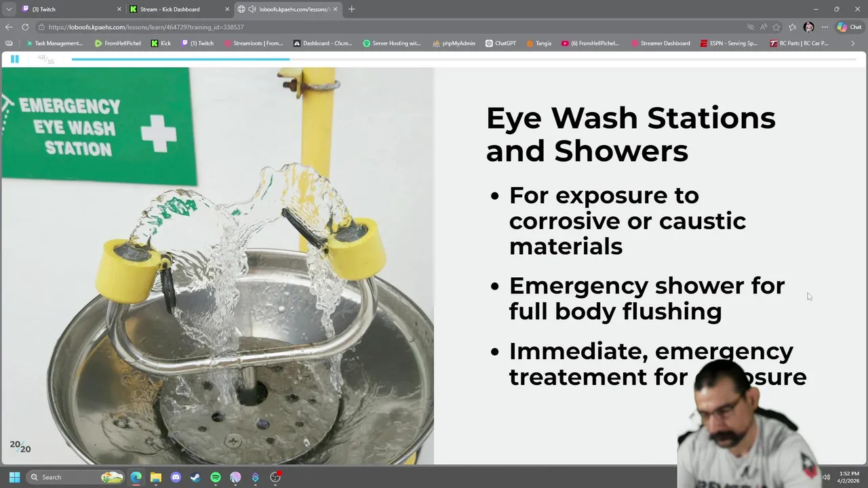868x488 pixels.
Task: Open the Streamloots bookmark
Action: point(253,43)
